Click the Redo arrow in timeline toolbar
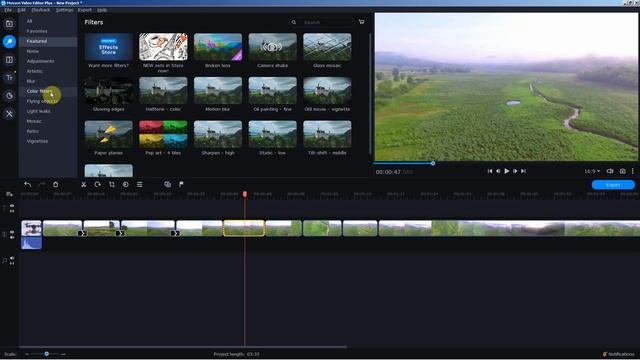Image resolution: width=640 pixels, height=360 pixels. coord(41,184)
